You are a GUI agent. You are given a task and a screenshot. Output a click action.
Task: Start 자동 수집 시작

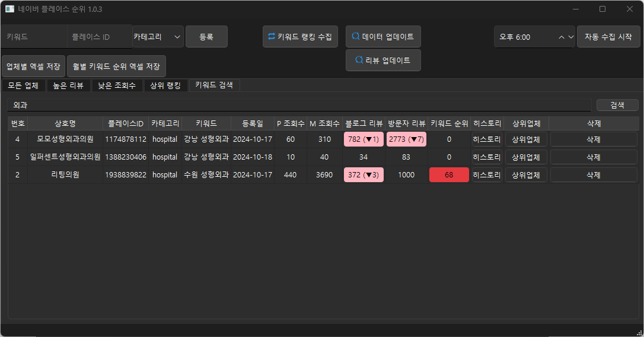pos(608,37)
